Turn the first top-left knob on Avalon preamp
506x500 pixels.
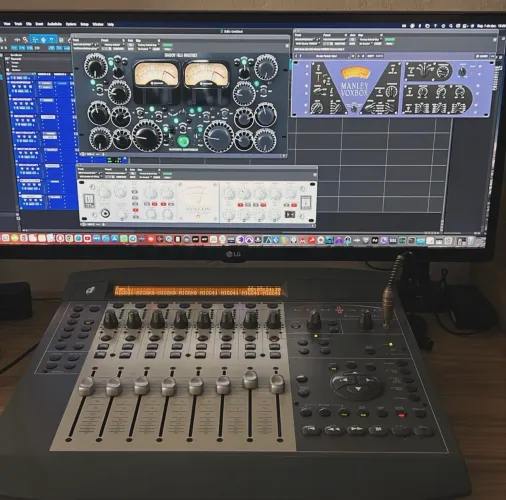104,192
